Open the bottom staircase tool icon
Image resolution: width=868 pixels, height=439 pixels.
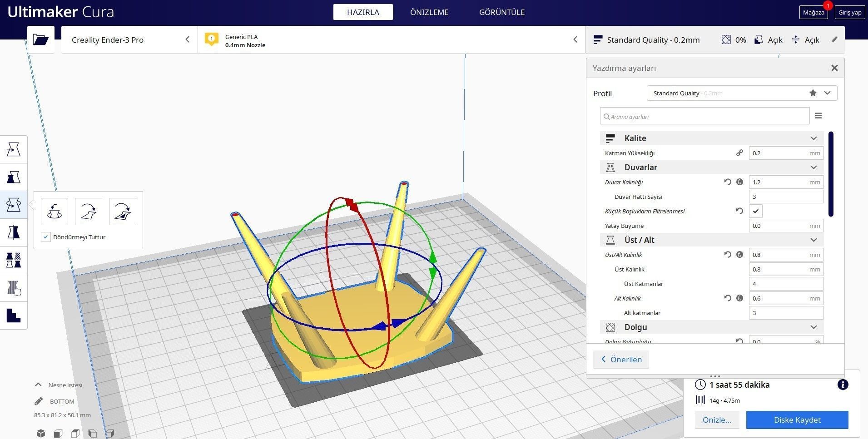(x=14, y=315)
